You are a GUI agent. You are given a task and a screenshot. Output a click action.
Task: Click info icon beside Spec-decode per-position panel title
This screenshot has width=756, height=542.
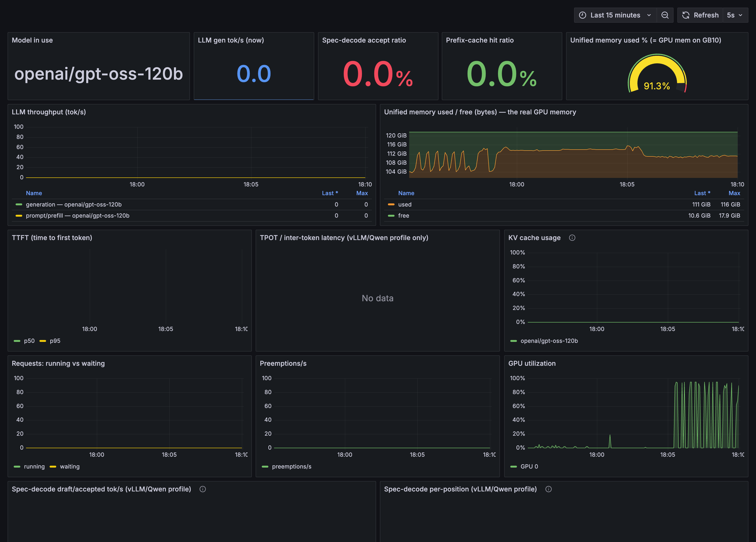pyautogui.click(x=548, y=489)
